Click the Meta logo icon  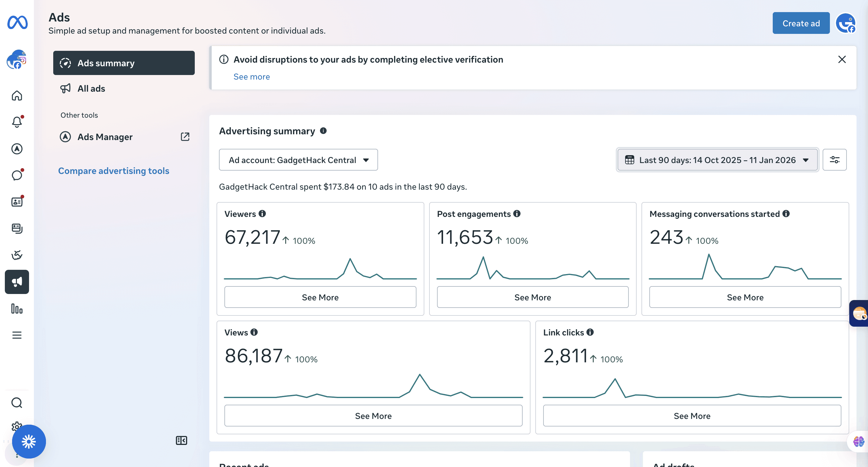[x=18, y=22]
